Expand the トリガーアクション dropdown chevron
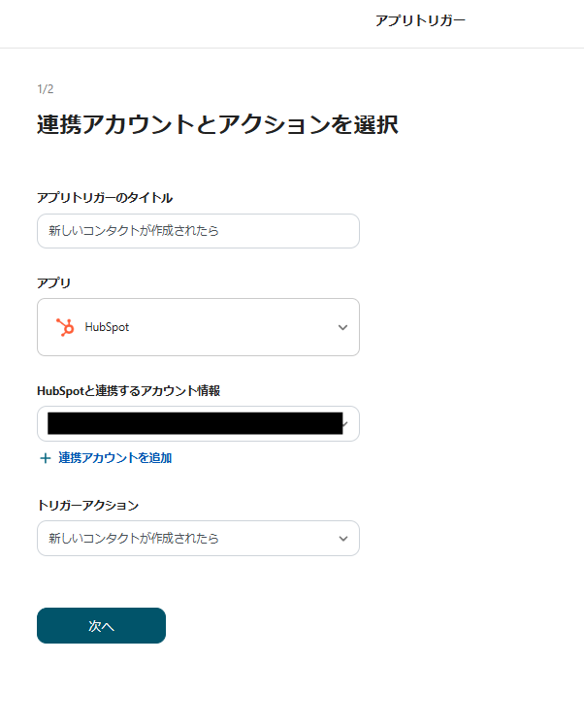This screenshot has width=584, height=728. click(x=342, y=538)
